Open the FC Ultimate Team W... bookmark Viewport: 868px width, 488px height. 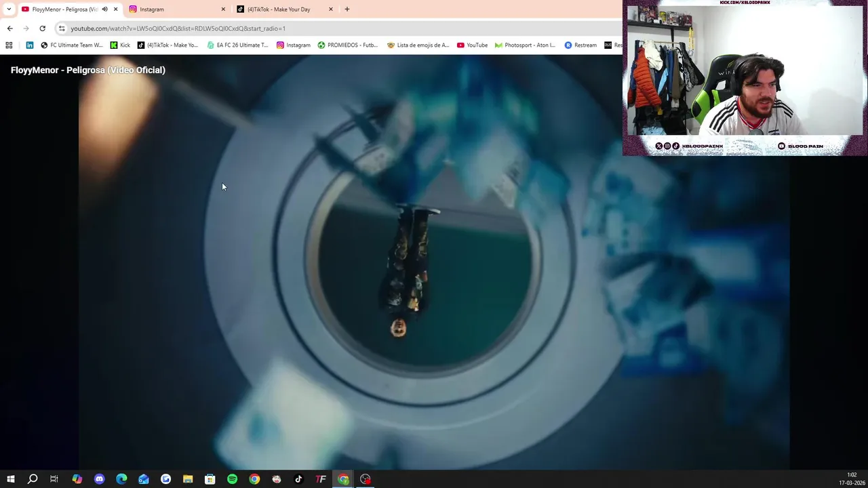click(x=72, y=45)
